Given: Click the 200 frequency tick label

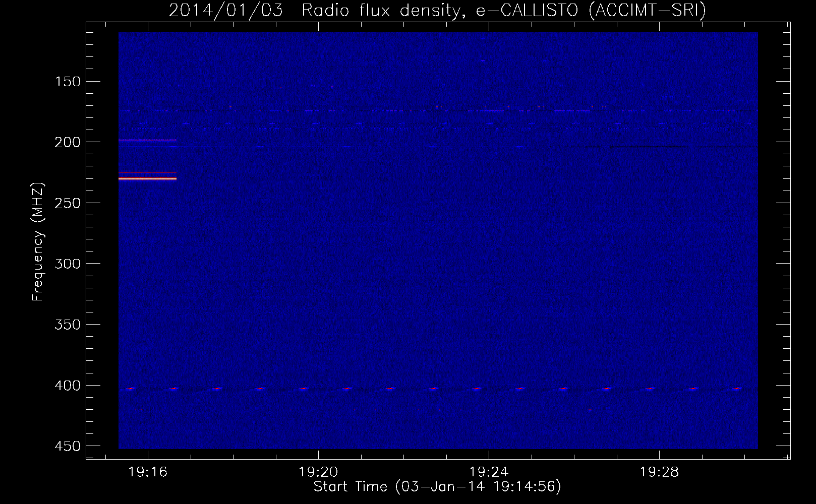Looking at the screenshot, I should click(x=67, y=142).
